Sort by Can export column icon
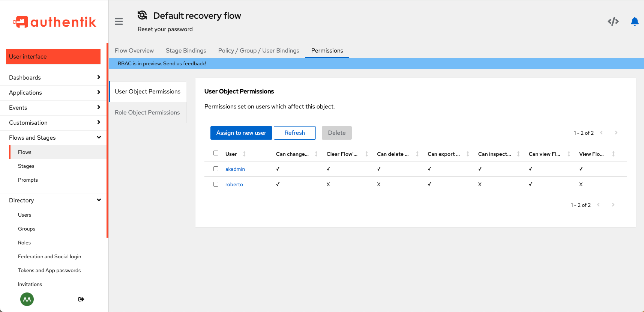 pos(468,154)
